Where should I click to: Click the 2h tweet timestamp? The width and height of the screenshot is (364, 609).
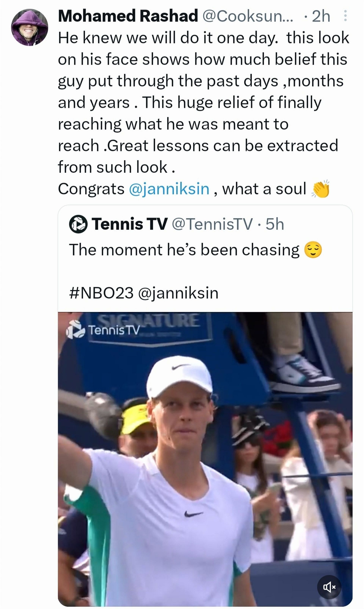pos(321,17)
